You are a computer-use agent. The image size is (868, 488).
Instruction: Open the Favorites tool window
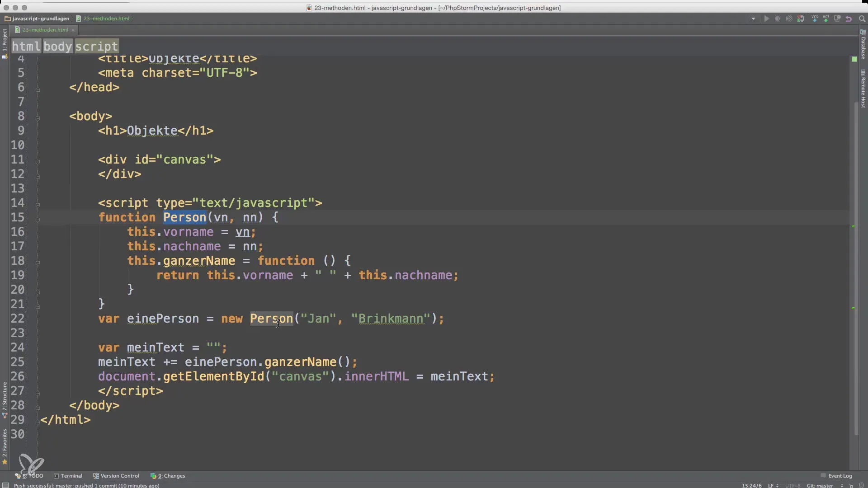tap(5, 446)
